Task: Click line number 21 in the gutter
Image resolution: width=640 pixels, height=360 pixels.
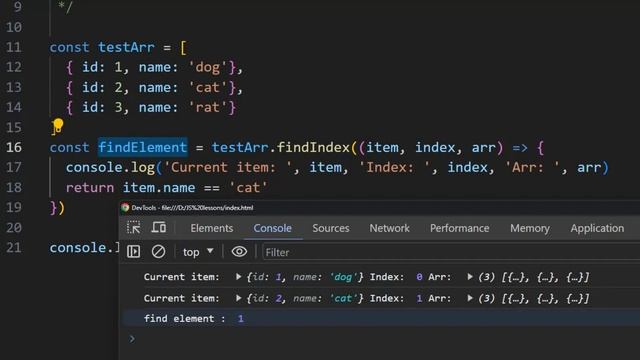Action: [x=14, y=248]
